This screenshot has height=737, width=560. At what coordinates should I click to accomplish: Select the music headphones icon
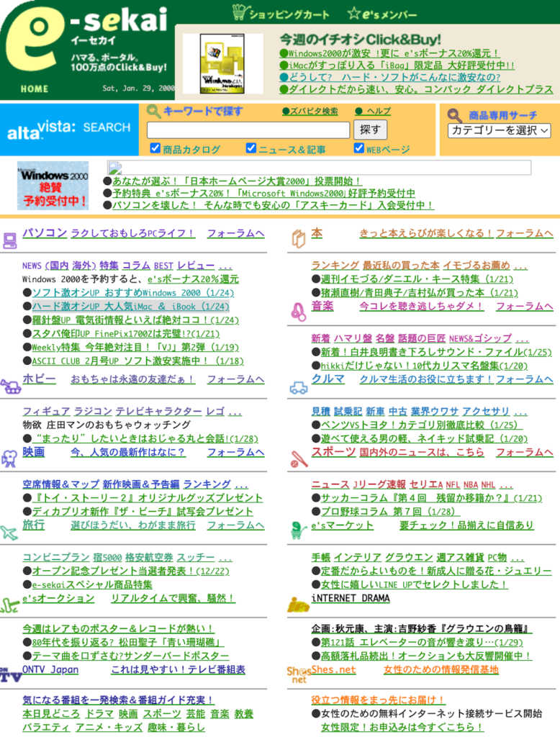[x=298, y=311]
